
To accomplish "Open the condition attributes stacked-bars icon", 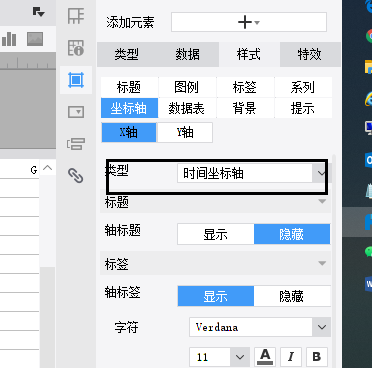I will point(76,144).
